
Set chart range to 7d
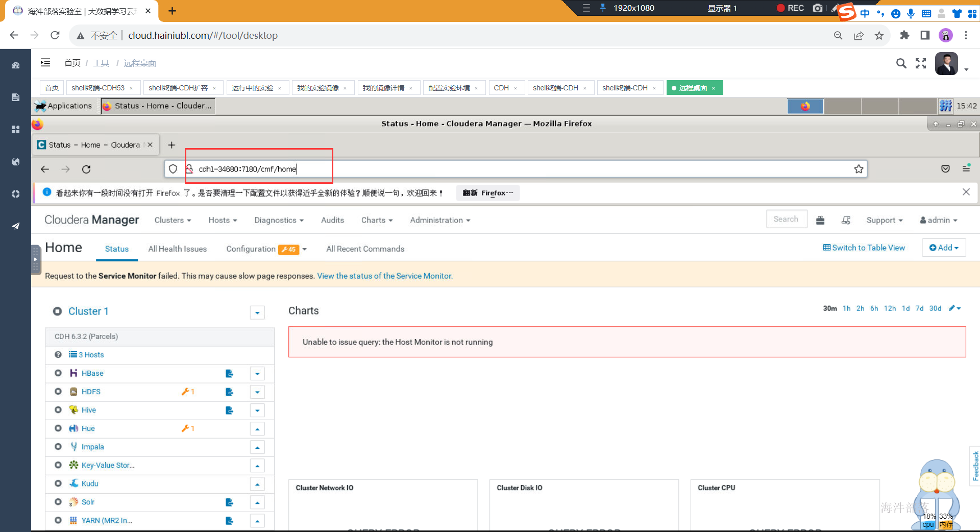coord(919,308)
